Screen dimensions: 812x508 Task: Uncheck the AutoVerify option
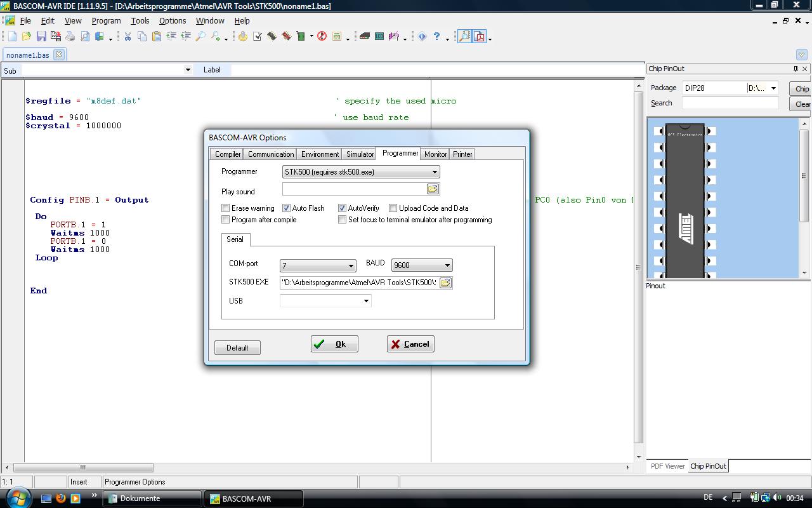click(x=342, y=208)
